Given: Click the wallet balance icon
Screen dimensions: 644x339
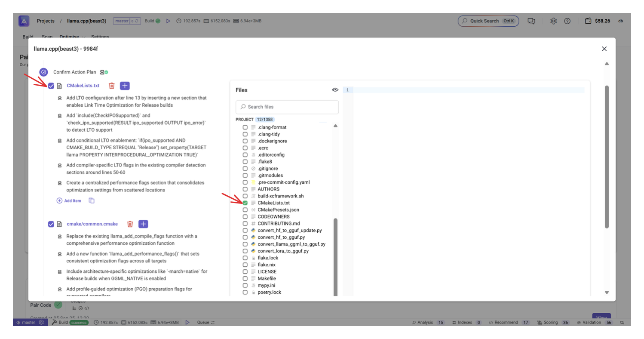Looking at the screenshot, I should pyautogui.click(x=588, y=21).
